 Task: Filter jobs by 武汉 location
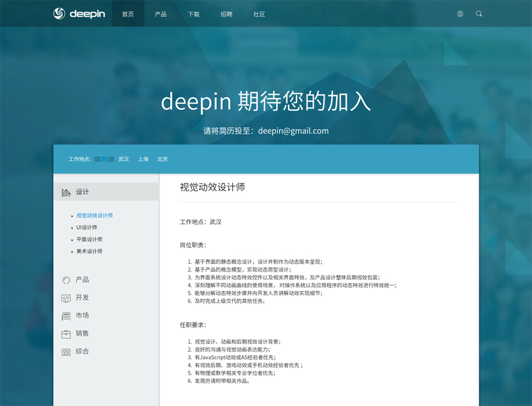[x=124, y=159]
